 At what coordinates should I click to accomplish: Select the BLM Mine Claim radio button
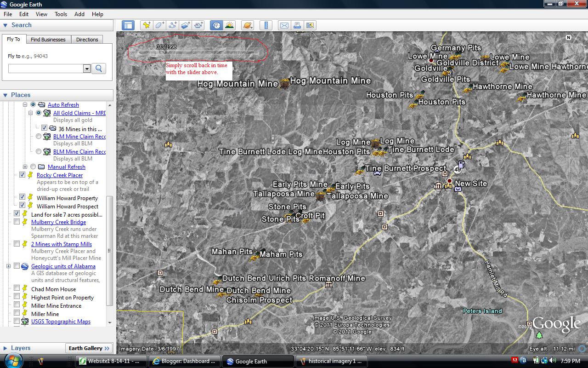[39, 136]
